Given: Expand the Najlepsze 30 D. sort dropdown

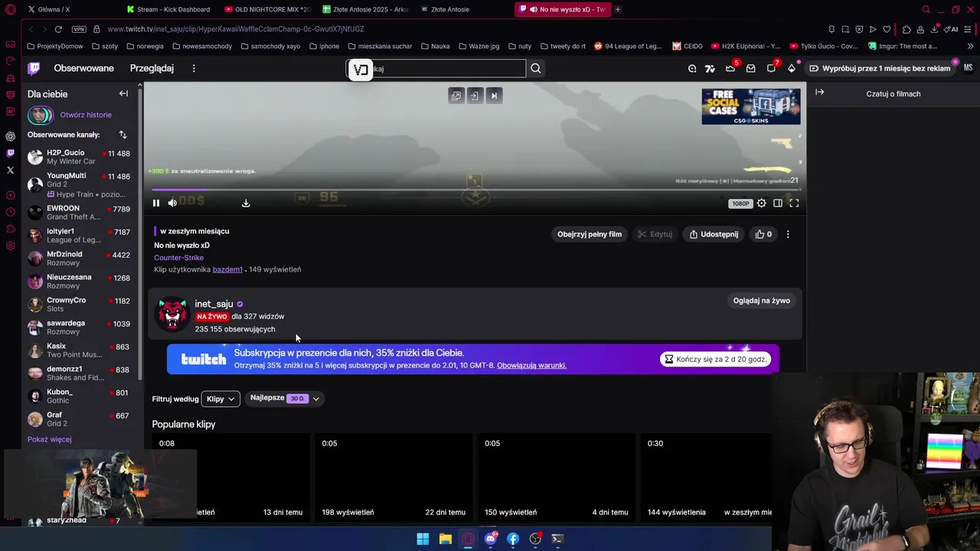Looking at the screenshot, I should (285, 399).
